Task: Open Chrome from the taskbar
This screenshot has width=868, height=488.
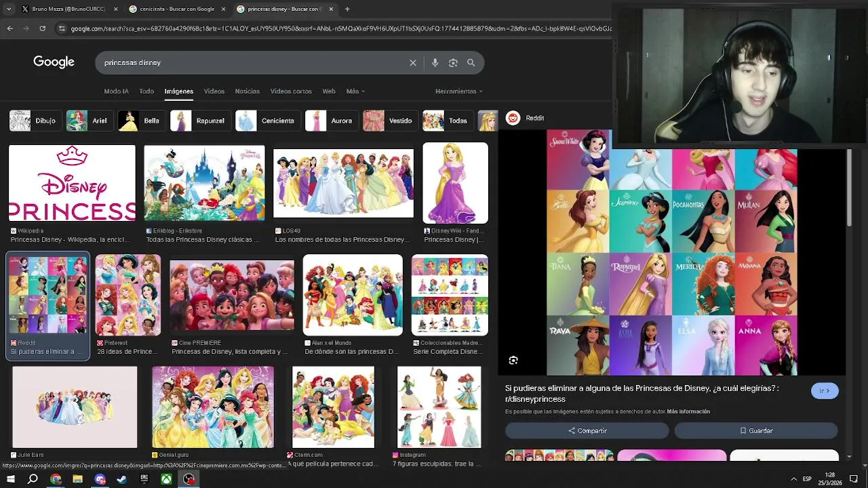Action: click(x=56, y=479)
